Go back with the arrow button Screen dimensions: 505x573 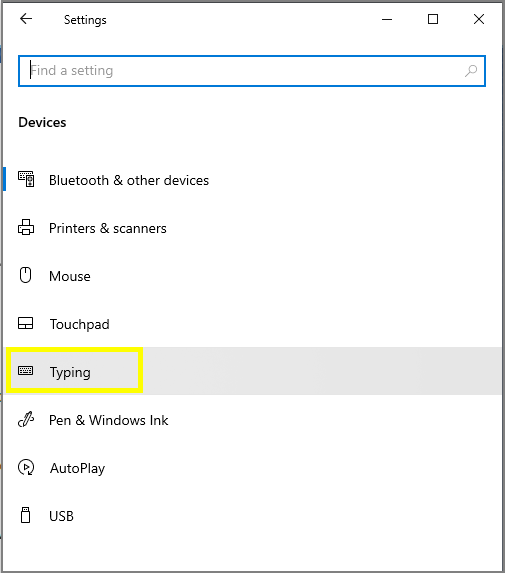pos(26,19)
